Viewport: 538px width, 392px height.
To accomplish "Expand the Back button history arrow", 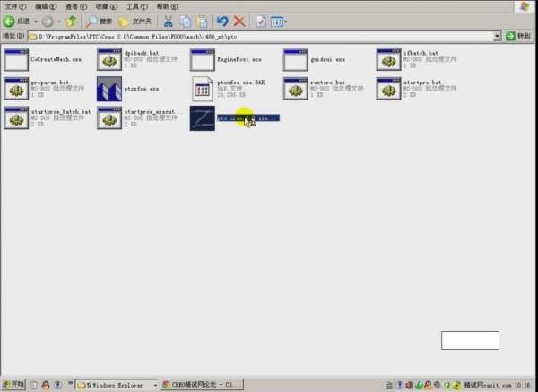I will pos(35,21).
